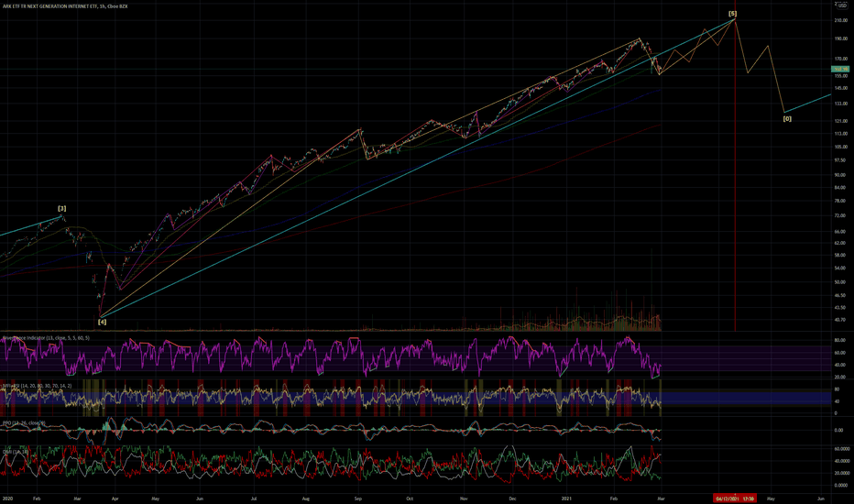Click the 190.00 price axis label

[841, 39]
